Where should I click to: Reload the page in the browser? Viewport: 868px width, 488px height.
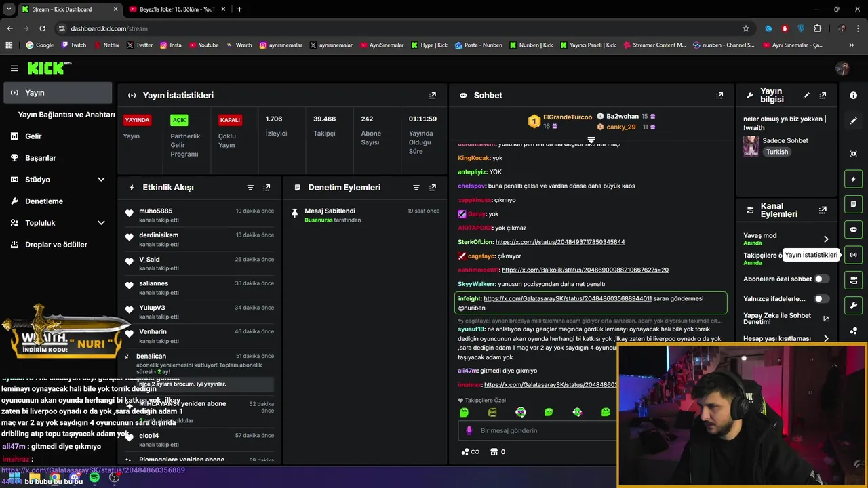(42, 28)
